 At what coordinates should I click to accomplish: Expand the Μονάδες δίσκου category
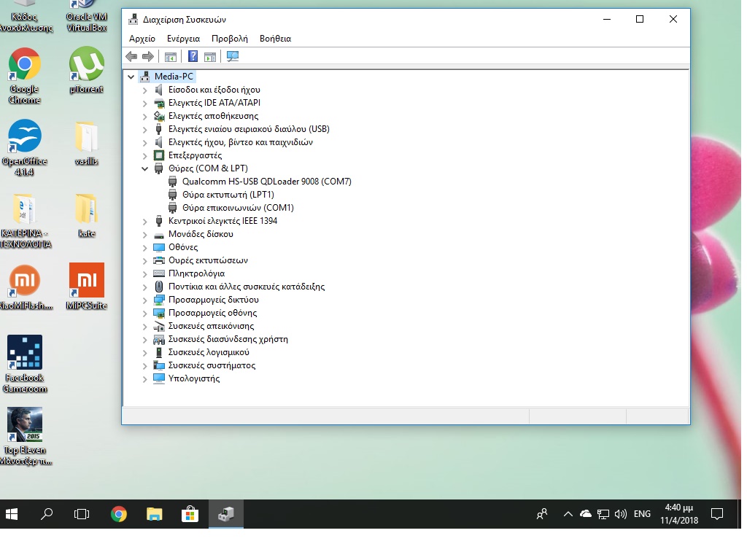tap(145, 234)
